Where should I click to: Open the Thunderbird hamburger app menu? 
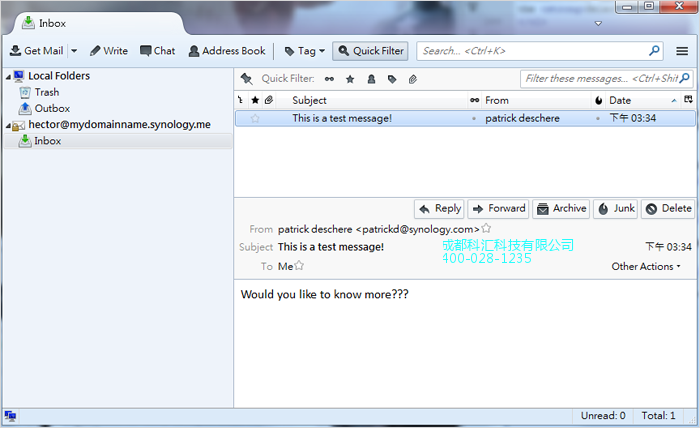[682, 51]
